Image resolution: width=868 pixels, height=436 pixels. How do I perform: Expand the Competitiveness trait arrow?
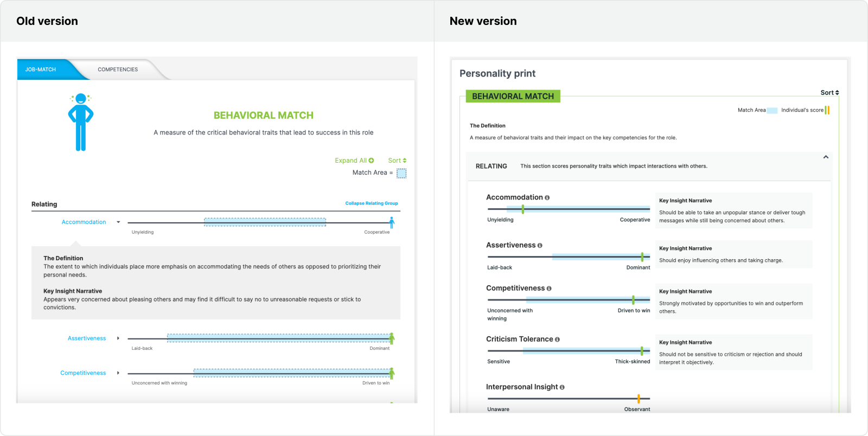[x=118, y=373]
